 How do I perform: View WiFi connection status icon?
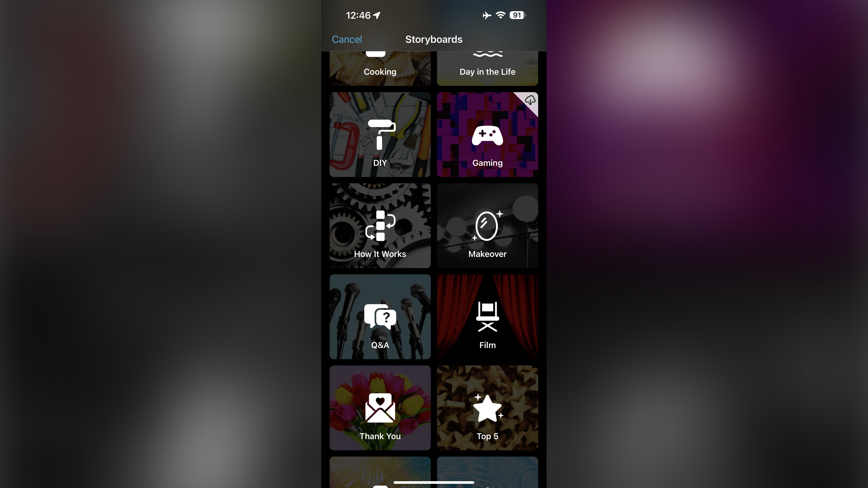501,15
